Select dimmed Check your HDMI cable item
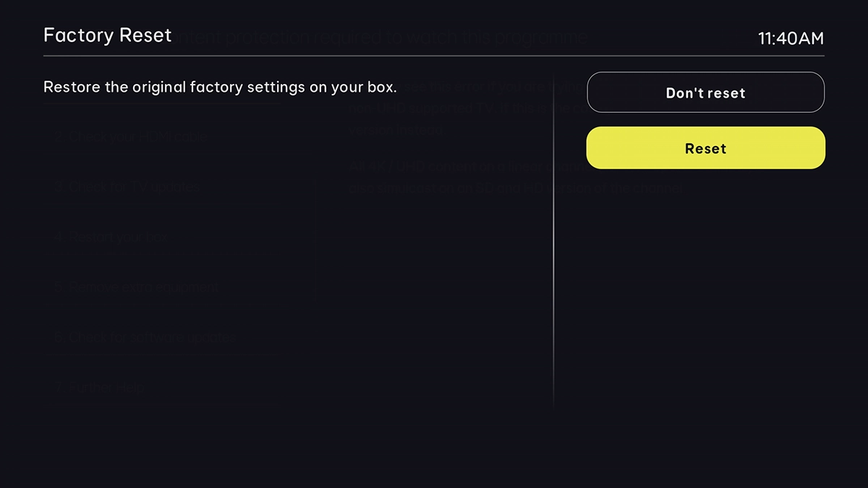This screenshot has width=868, height=488. click(x=132, y=135)
